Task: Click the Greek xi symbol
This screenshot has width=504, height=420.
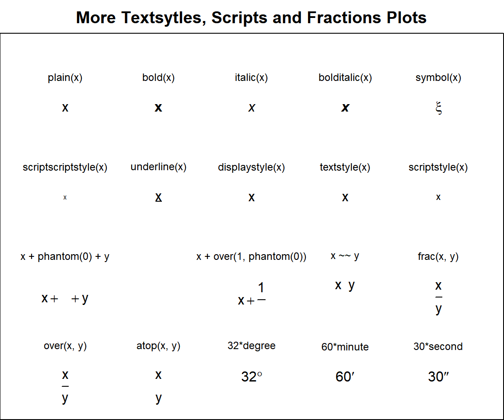Action: 438,108
